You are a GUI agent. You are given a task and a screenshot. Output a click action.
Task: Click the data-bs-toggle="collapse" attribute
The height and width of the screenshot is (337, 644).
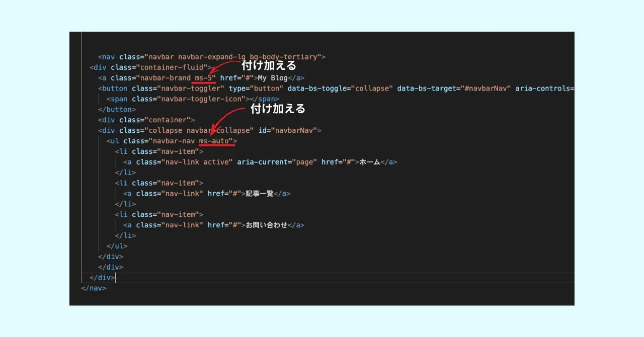[x=340, y=89]
